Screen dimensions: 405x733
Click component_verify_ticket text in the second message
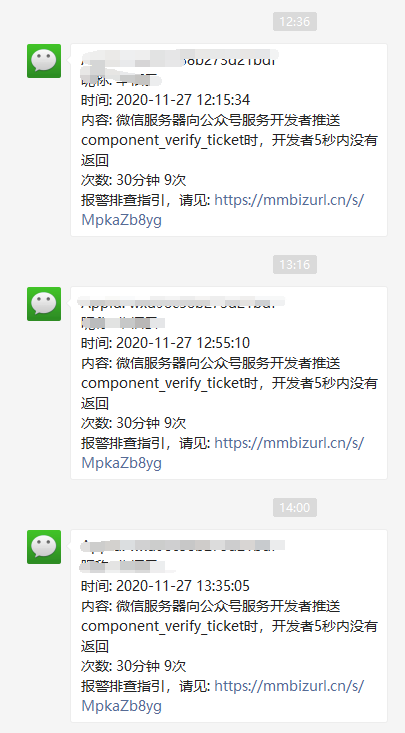pos(163,383)
